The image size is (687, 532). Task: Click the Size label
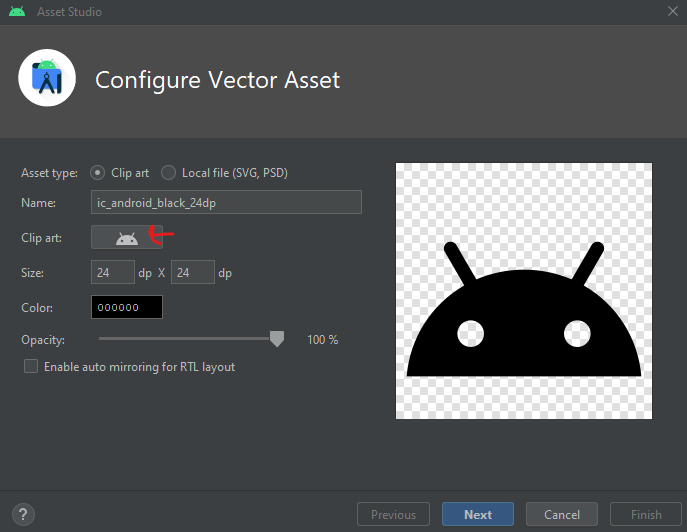(32, 273)
